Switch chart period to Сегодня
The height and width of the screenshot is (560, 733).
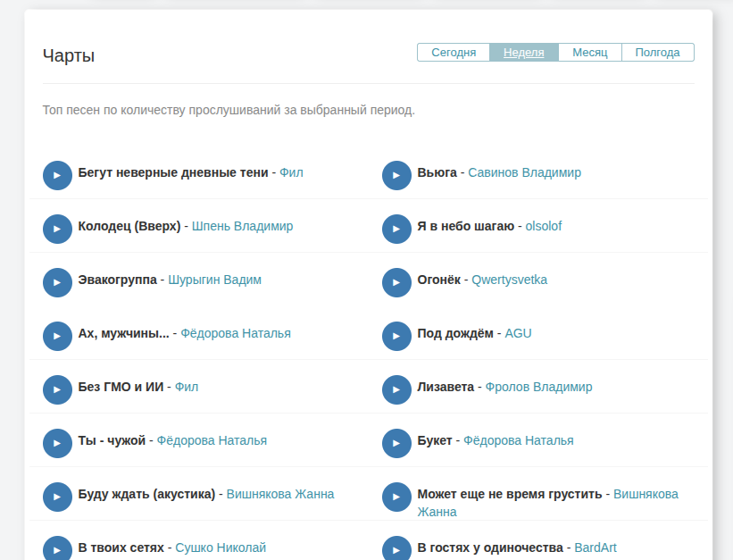[x=454, y=53]
